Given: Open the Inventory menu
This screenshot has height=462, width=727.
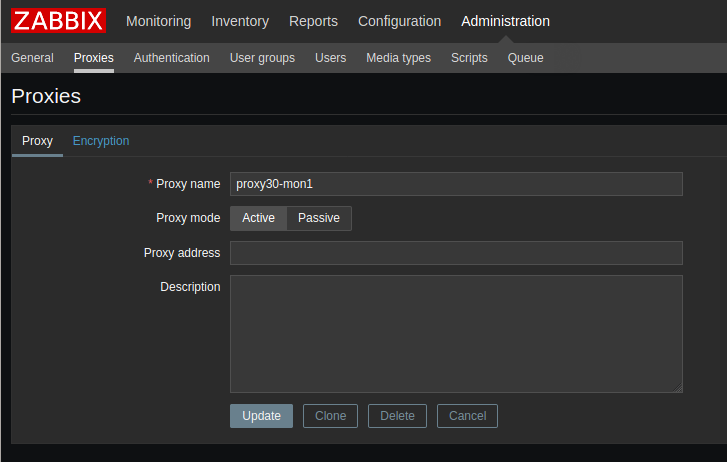Looking at the screenshot, I should pyautogui.click(x=240, y=21).
